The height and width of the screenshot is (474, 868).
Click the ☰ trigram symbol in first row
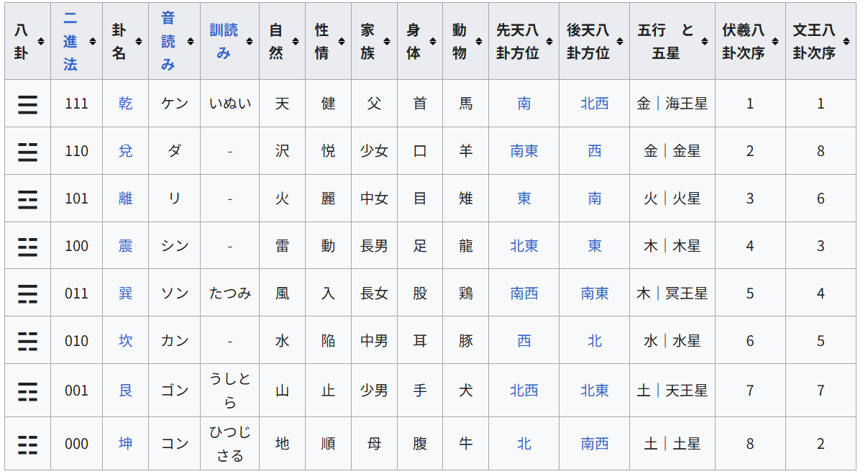coord(28,104)
